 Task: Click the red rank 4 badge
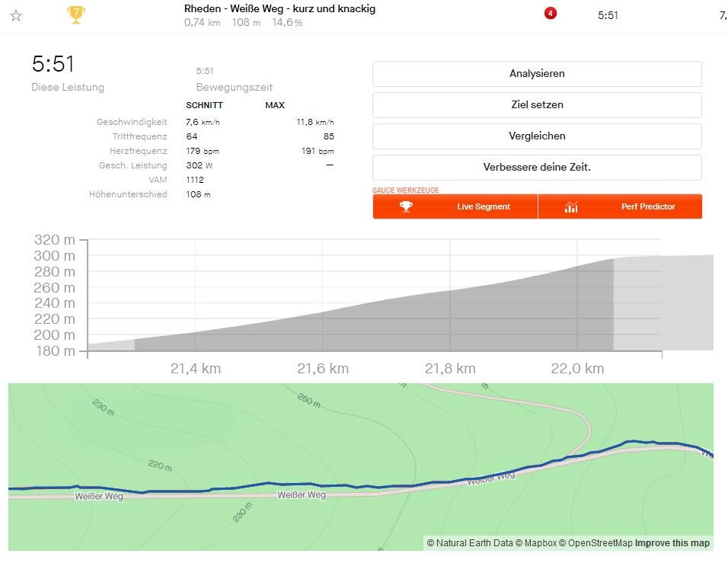551,13
